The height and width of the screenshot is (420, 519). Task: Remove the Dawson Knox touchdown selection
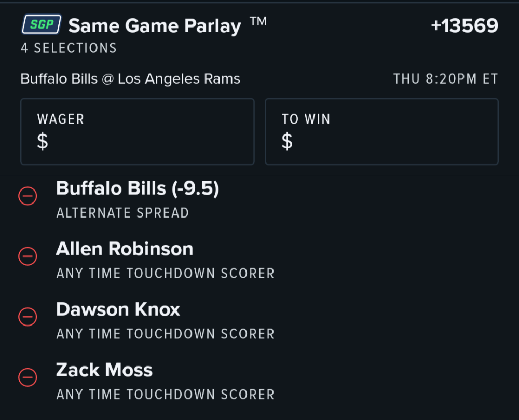click(x=28, y=317)
